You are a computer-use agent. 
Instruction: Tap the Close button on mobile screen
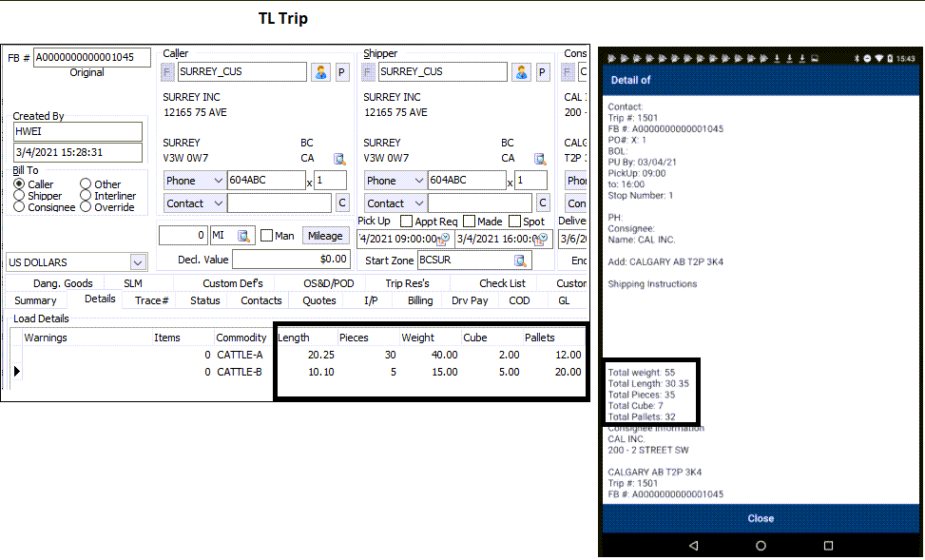pos(761,519)
